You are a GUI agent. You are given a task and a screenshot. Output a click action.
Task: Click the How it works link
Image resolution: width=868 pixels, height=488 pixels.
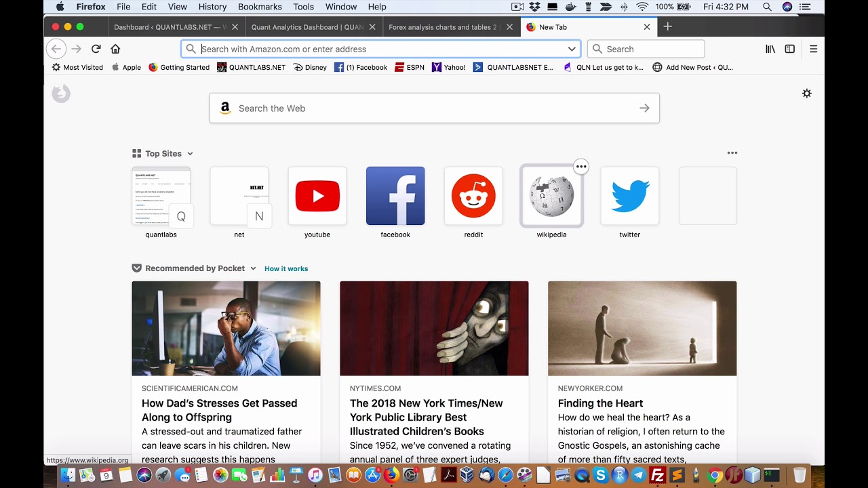pyautogui.click(x=286, y=268)
